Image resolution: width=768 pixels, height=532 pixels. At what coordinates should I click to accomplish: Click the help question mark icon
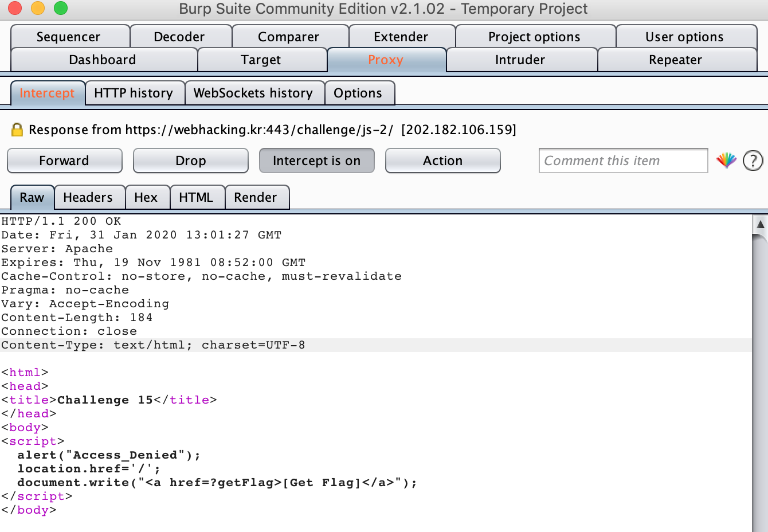(753, 161)
